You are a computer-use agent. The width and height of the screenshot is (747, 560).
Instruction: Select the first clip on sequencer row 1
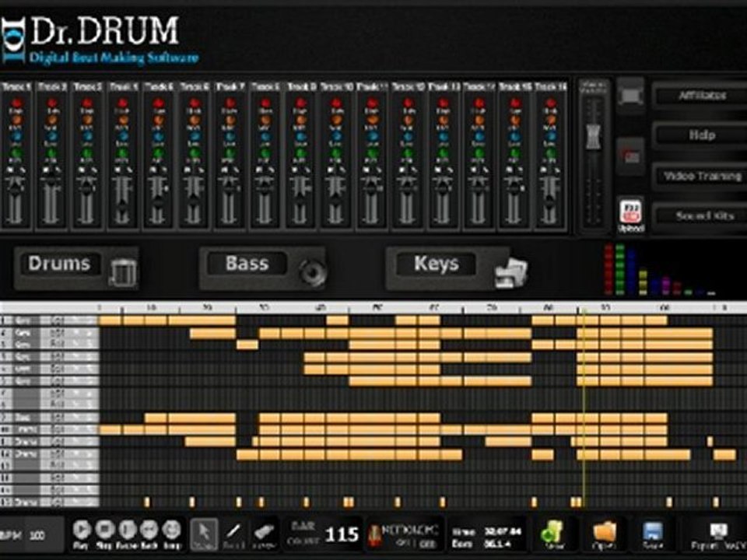(x=110, y=320)
